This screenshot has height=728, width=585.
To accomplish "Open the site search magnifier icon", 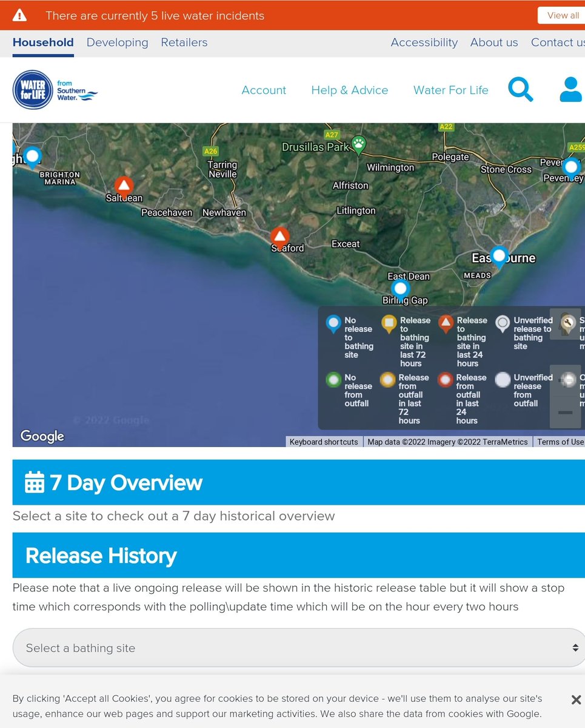I will coord(521,90).
